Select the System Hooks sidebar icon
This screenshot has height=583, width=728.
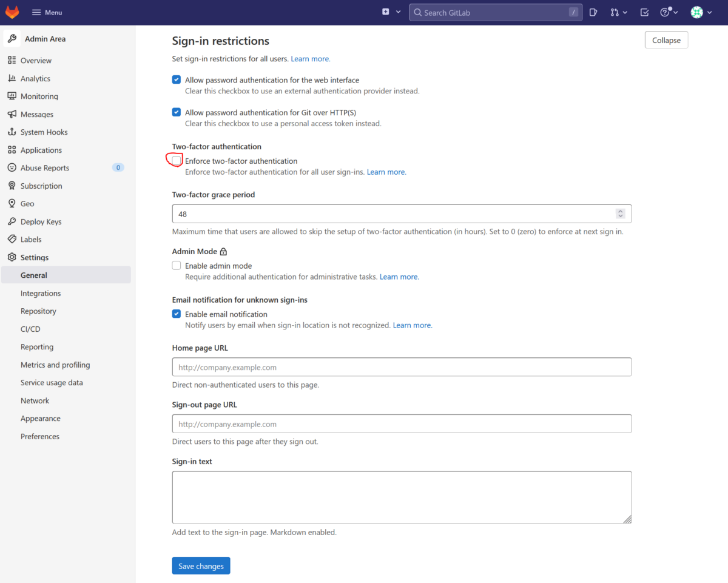pyautogui.click(x=13, y=132)
